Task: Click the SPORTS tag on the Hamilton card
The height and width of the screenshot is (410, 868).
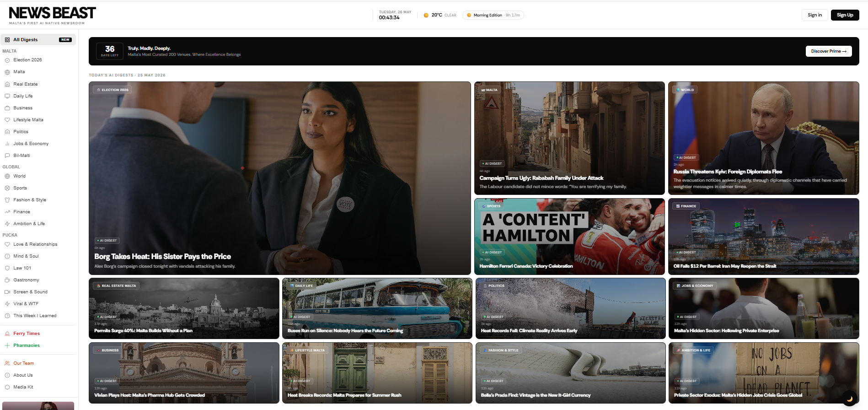Action: tap(491, 206)
